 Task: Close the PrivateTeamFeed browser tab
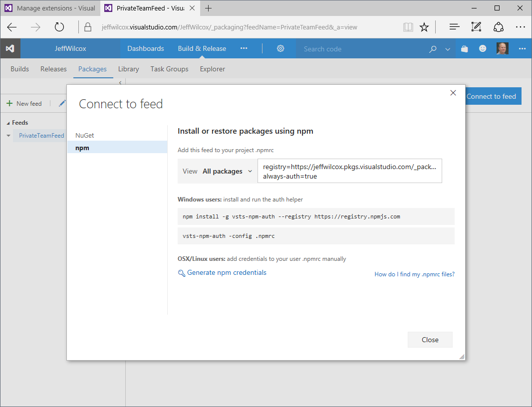click(192, 8)
